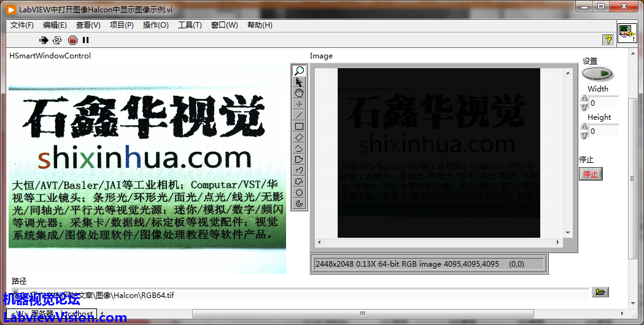Open the 查看(V) menu
The width and height of the screenshot is (644, 325).
click(x=88, y=25)
